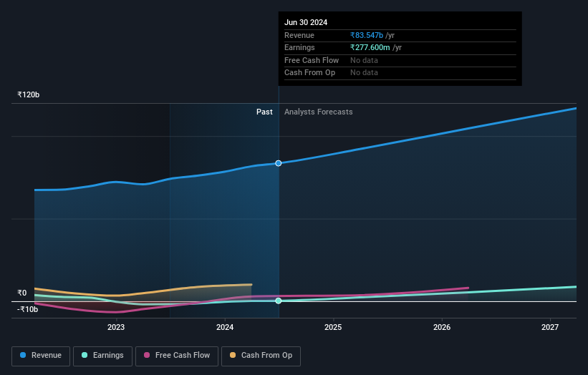This screenshot has height=375, width=588.
Task: Click the ₹0 y-axis label
Action: 22,293
